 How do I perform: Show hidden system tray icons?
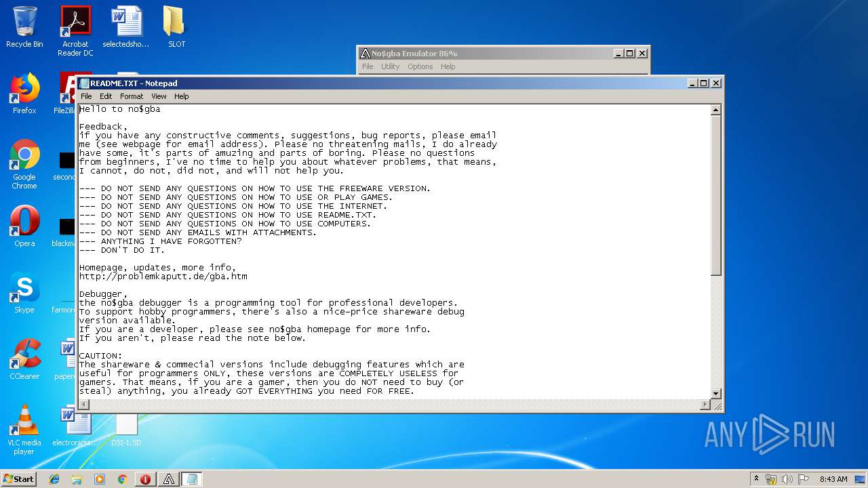click(x=756, y=479)
